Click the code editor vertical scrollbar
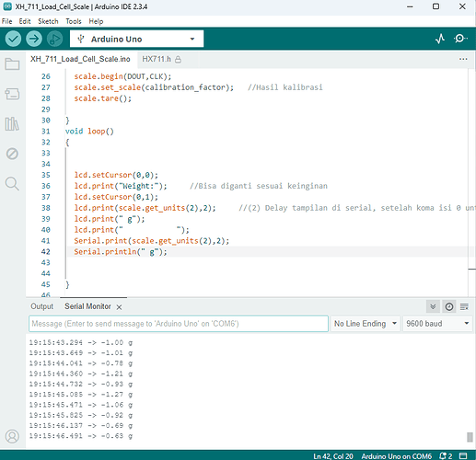 (x=471, y=182)
